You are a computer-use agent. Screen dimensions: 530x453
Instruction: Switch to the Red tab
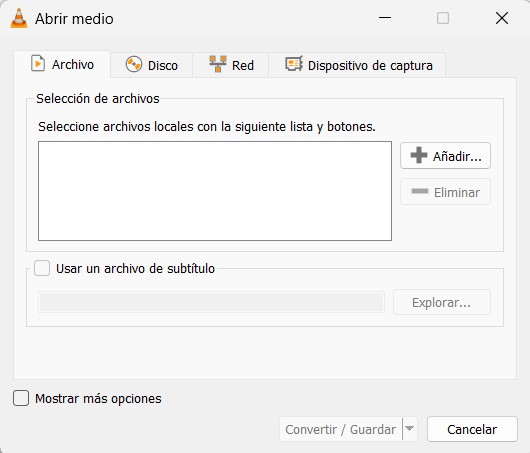(x=231, y=65)
